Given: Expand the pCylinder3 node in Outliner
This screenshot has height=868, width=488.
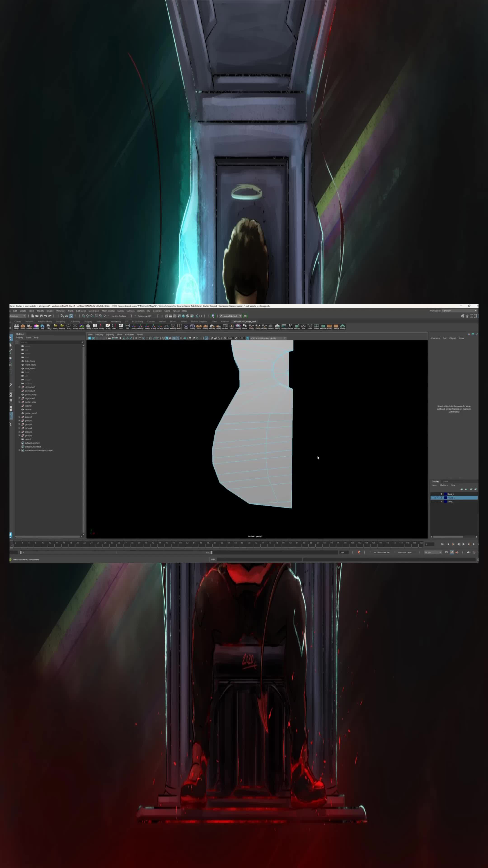Looking at the screenshot, I should coord(19,387).
